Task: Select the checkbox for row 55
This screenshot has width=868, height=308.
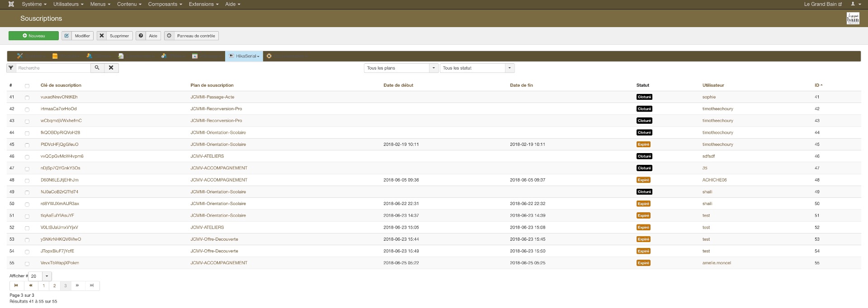Action: (27, 263)
